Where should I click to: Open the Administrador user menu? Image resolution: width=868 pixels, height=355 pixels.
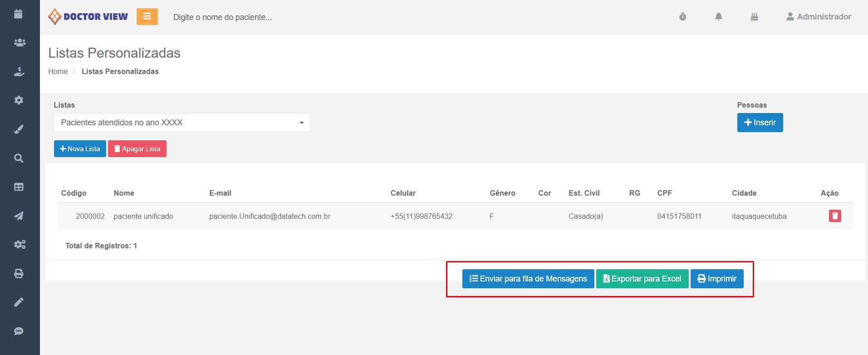pyautogui.click(x=819, y=17)
